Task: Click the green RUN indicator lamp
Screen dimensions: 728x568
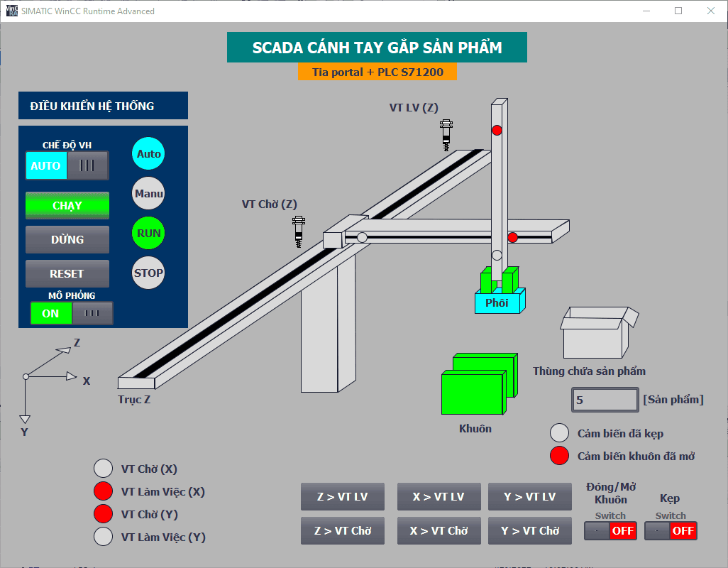Action: (x=148, y=233)
